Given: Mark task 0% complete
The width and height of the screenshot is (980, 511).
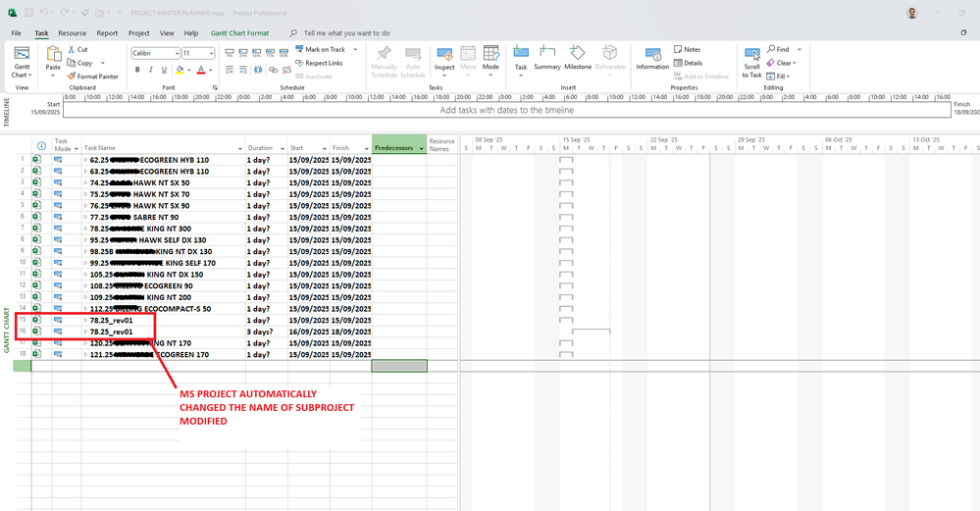Looking at the screenshot, I should 230,53.
